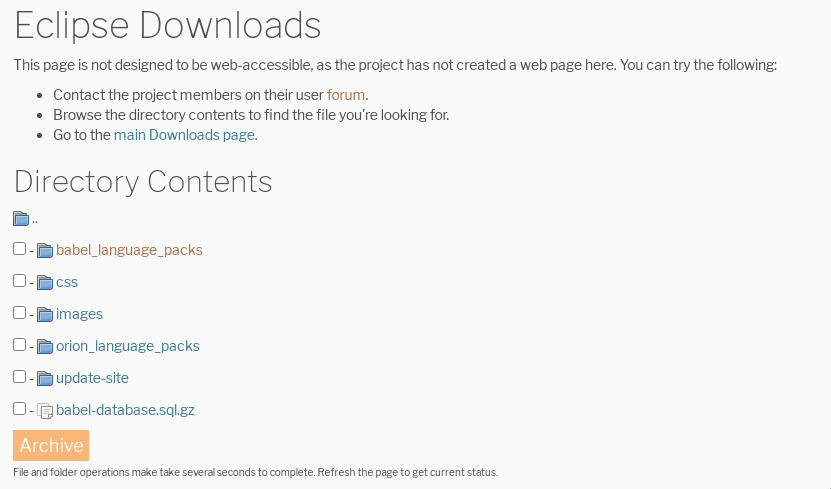Viewport: 831px width, 489px height.
Task: Open the orion_language_packs directory link
Action: click(x=128, y=346)
